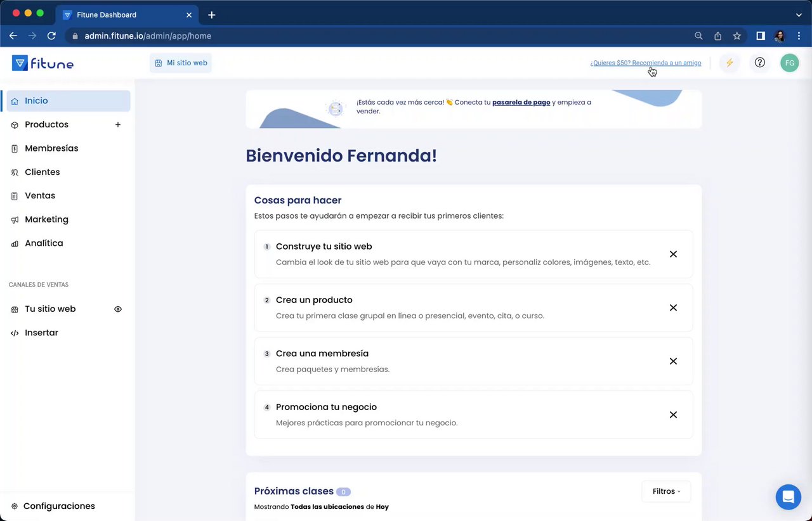Click the Clientes people icon
The height and width of the screenshot is (521, 812).
(15, 172)
